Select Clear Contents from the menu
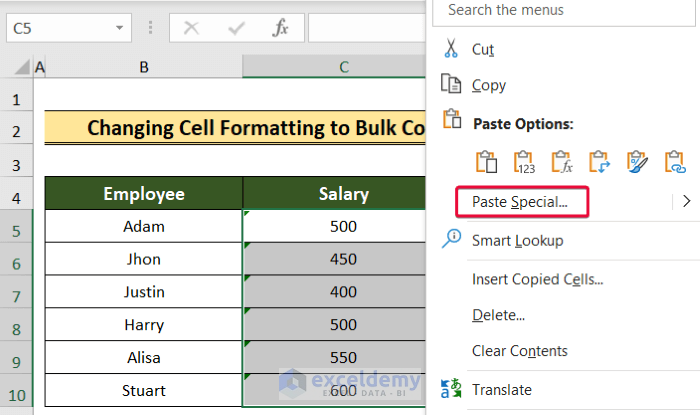This screenshot has height=415, width=700. pyautogui.click(x=520, y=351)
